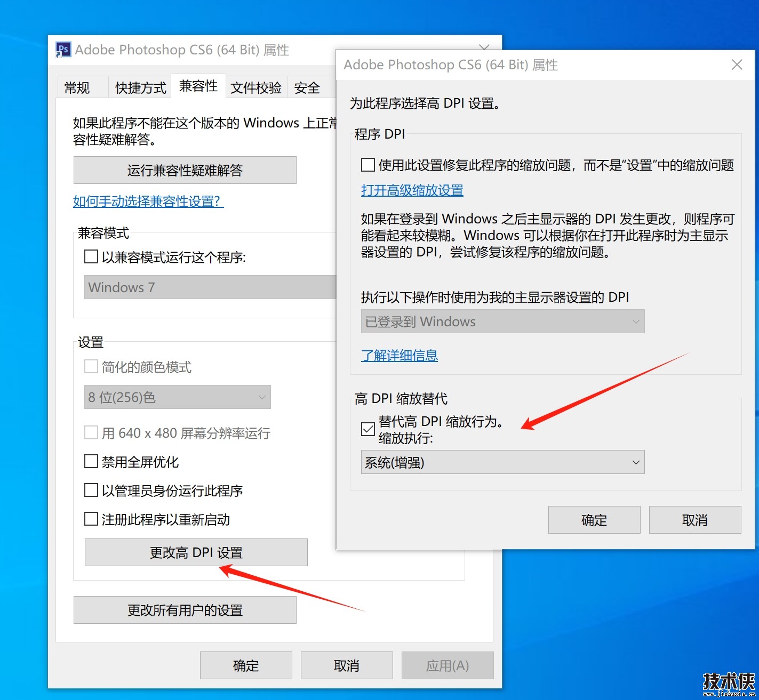Open the Windows 7 compatibility dropdown
Screen dimensions: 759x700
[x=210, y=287]
